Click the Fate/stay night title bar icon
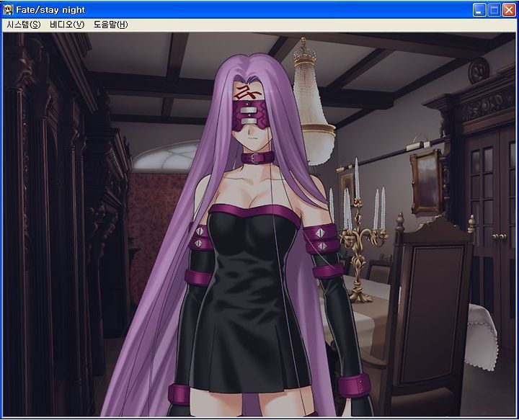The width and height of the screenshot is (519, 420). click(x=8, y=10)
